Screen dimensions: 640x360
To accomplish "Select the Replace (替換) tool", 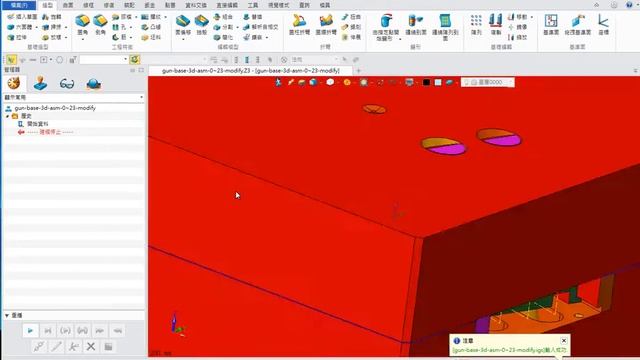I will click(253, 17).
